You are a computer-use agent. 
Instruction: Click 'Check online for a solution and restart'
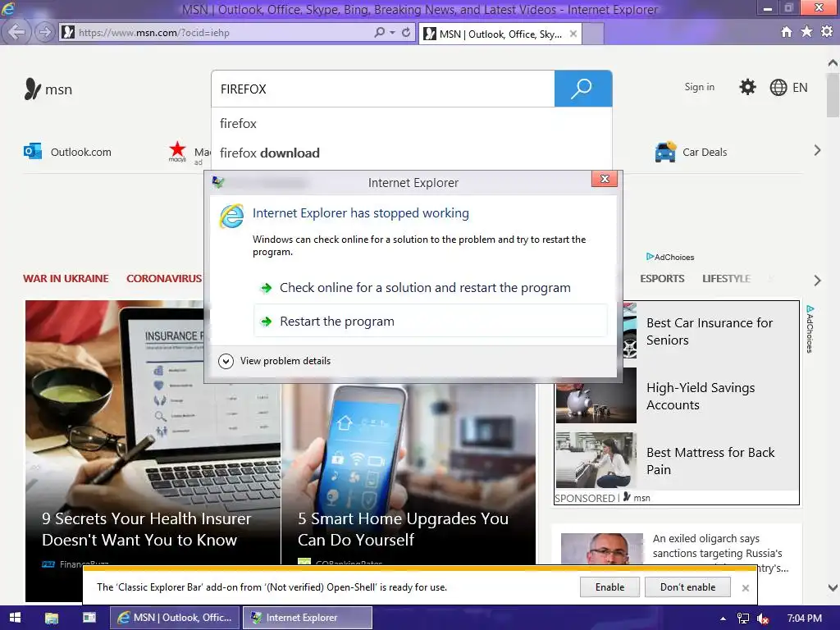click(425, 288)
